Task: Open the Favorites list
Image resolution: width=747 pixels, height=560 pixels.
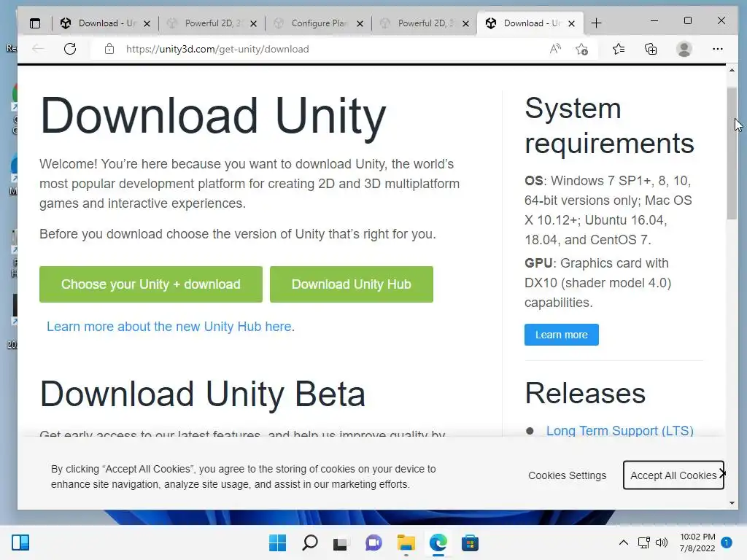Action: tap(619, 49)
